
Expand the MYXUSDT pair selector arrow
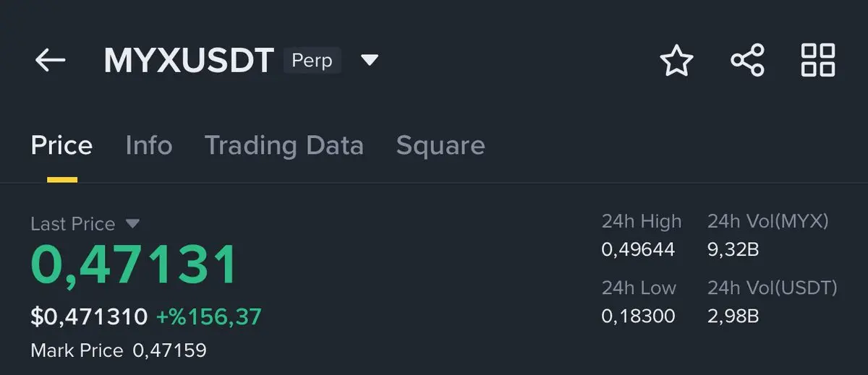tap(370, 60)
